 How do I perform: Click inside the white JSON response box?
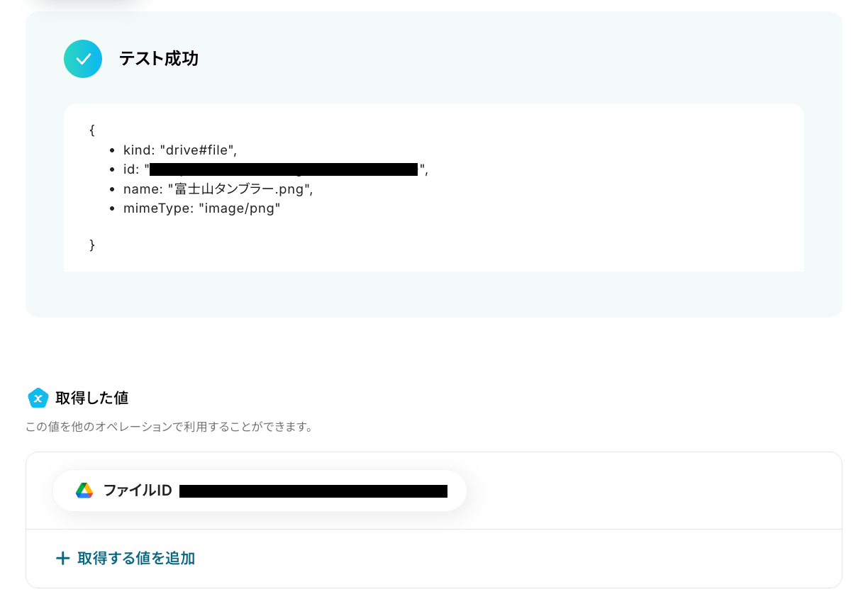[x=434, y=188]
